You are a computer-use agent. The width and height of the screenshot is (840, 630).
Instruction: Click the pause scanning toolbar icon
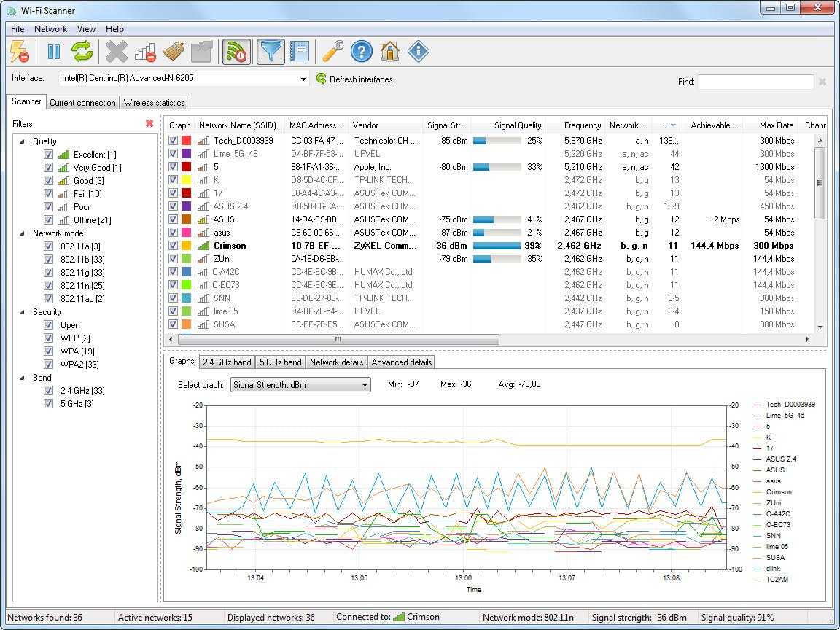[x=53, y=52]
